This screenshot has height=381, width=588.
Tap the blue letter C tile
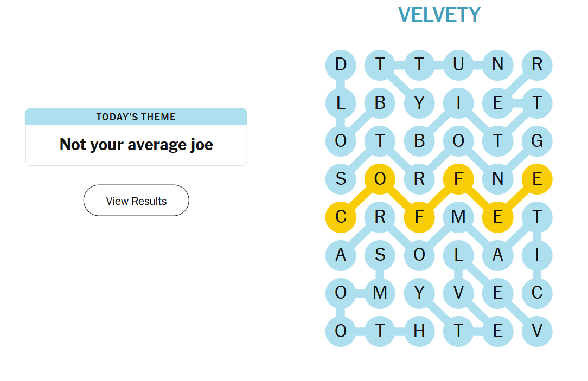point(537,293)
